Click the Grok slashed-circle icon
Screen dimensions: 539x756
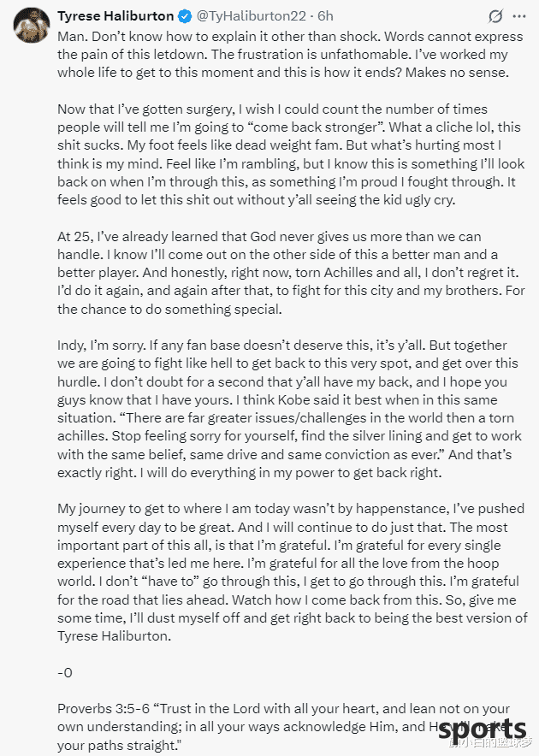495,16
